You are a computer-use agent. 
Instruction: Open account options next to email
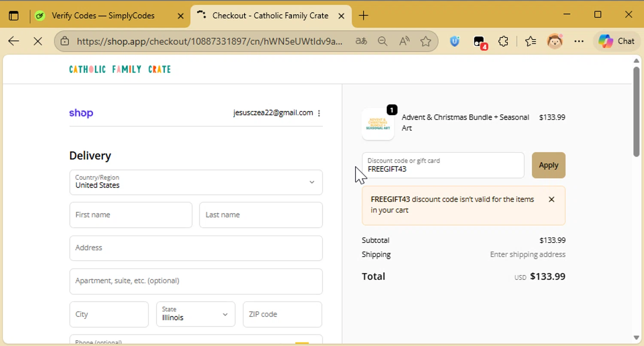click(x=319, y=113)
